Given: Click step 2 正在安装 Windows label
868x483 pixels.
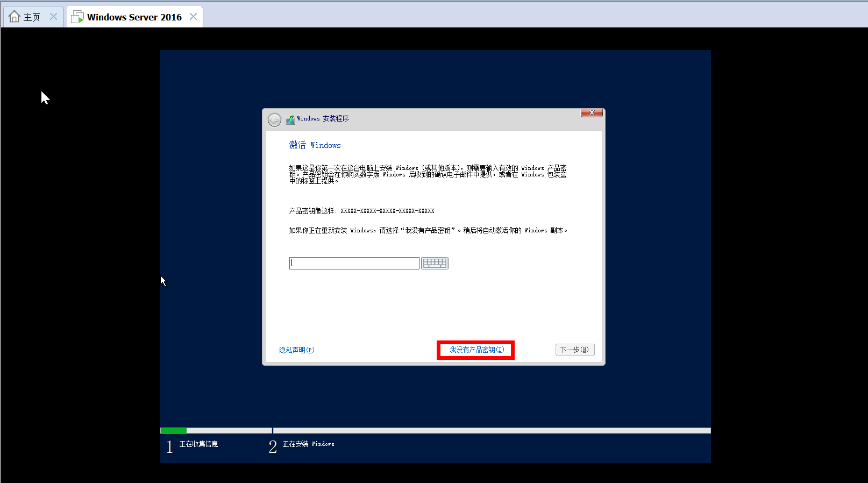Looking at the screenshot, I should (x=309, y=444).
